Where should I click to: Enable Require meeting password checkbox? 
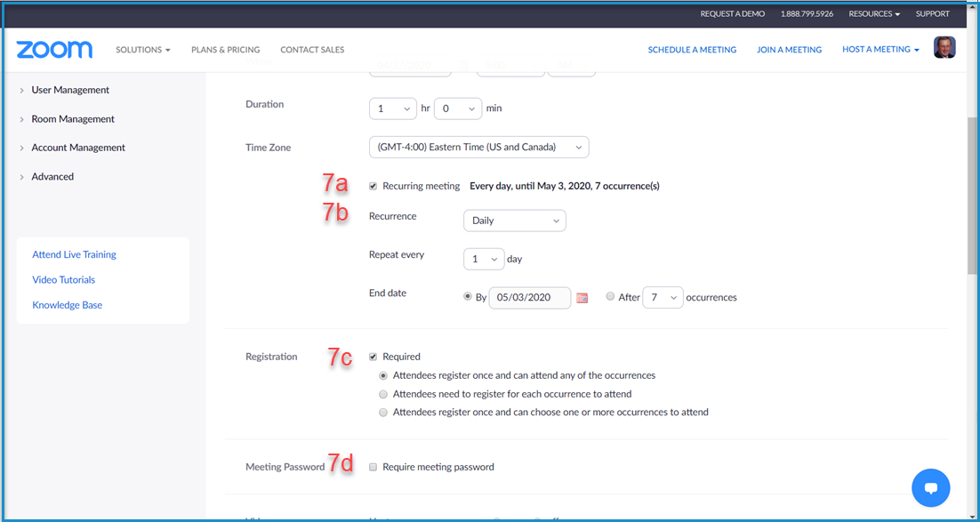pos(374,467)
